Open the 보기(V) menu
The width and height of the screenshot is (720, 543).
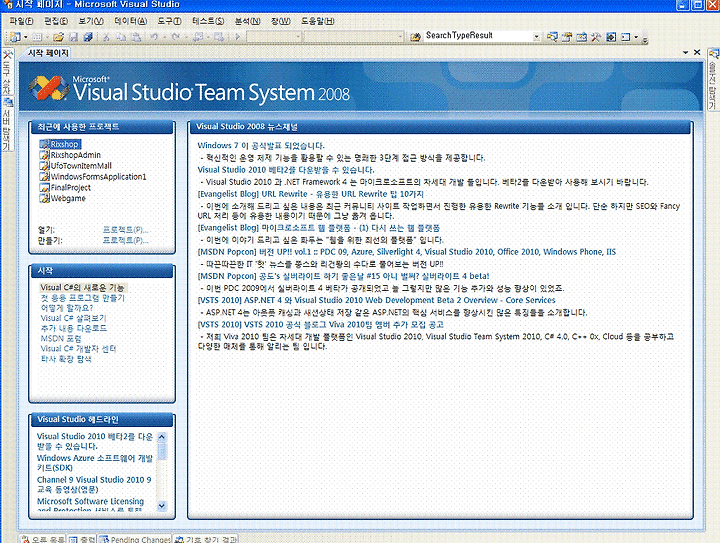(91, 21)
